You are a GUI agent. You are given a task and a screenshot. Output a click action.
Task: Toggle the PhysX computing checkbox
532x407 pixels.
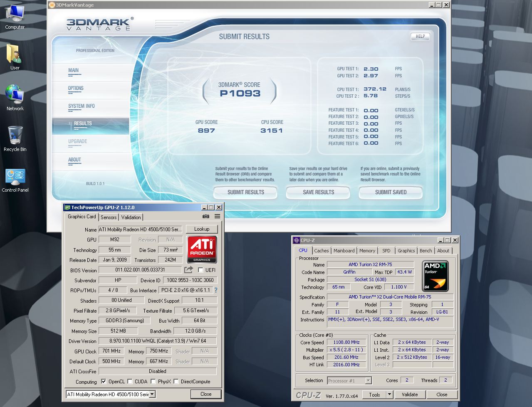point(153,382)
